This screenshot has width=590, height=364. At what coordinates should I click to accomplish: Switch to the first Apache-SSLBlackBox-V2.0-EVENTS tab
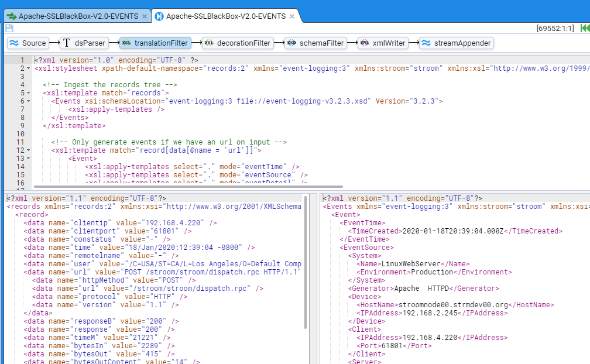tap(76, 16)
